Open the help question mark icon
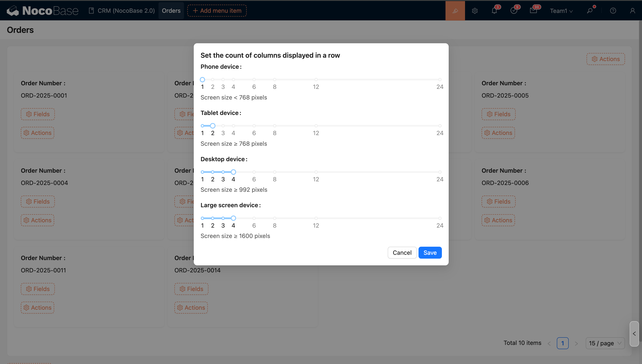 point(613,11)
